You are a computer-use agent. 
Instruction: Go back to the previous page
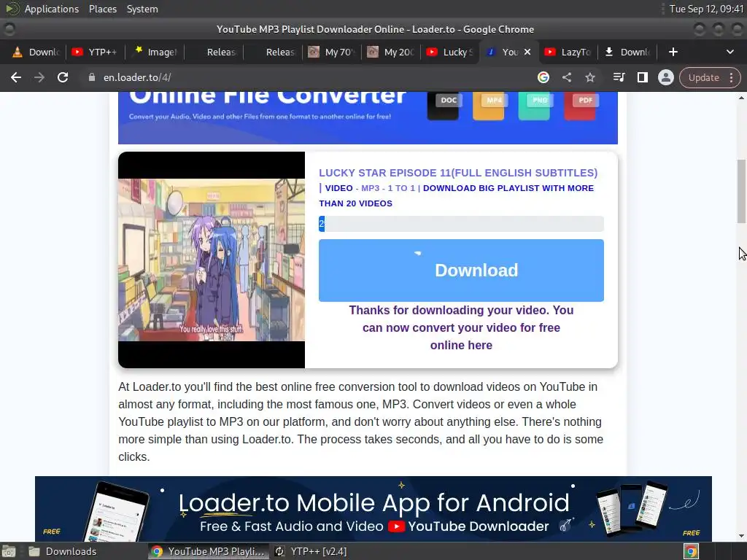click(x=16, y=77)
